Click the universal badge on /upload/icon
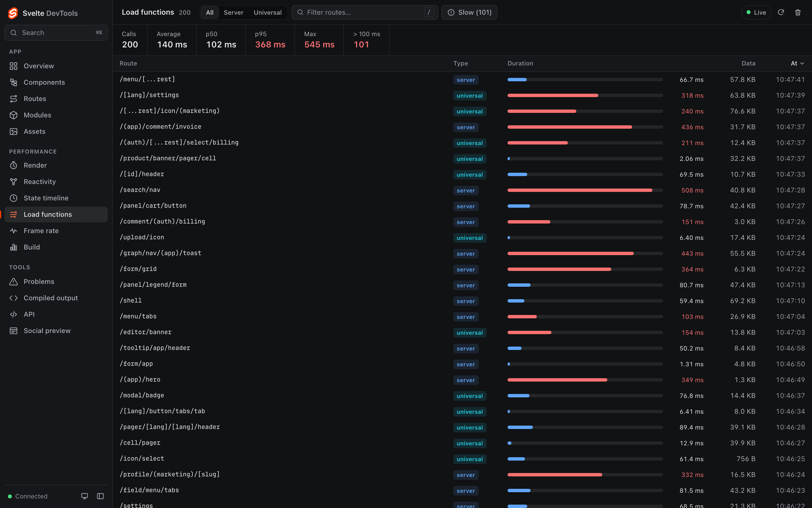812x508 pixels. [x=469, y=238]
